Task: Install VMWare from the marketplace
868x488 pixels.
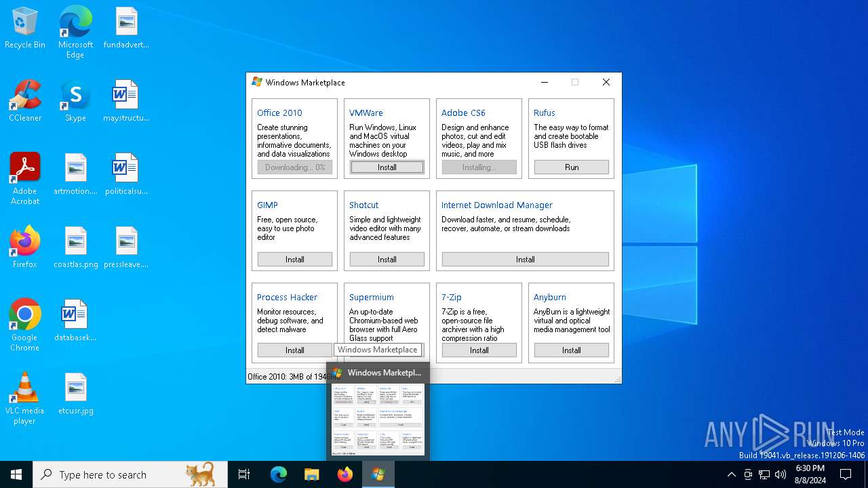Action: click(x=387, y=167)
